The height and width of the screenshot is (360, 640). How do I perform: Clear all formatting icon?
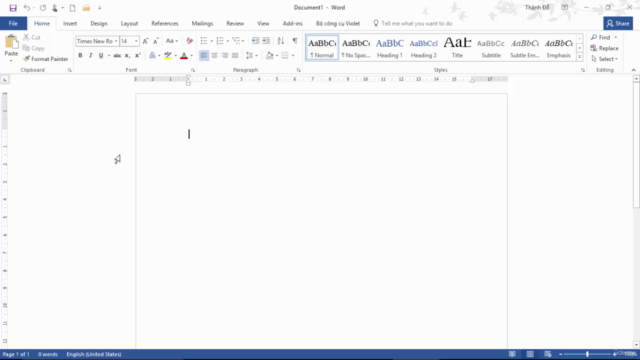[189, 41]
